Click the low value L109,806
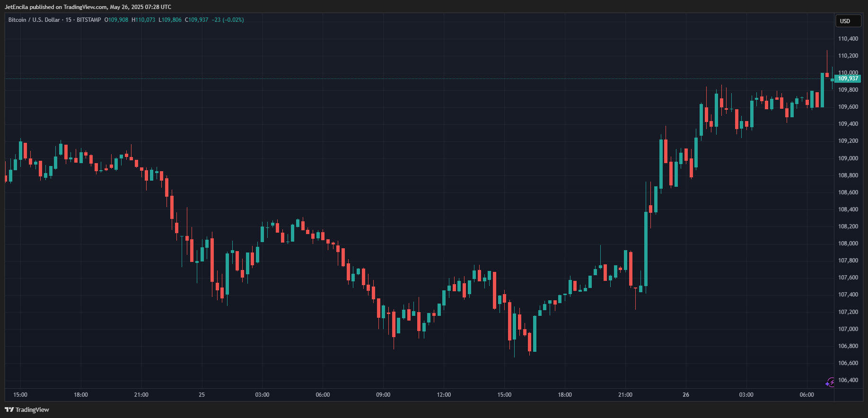This screenshot has width=868, height=418. coord(170,20)
